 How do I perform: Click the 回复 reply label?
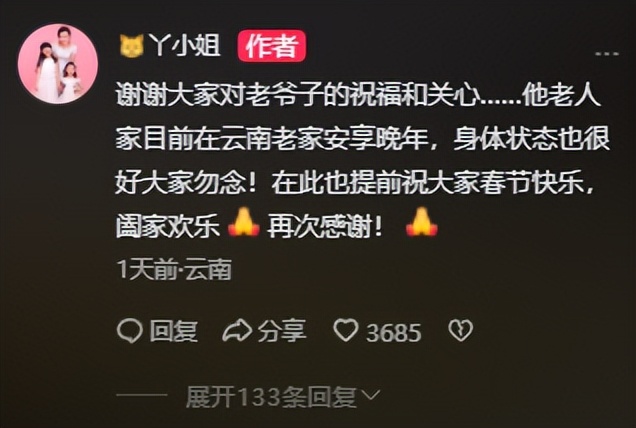point(174,331)
